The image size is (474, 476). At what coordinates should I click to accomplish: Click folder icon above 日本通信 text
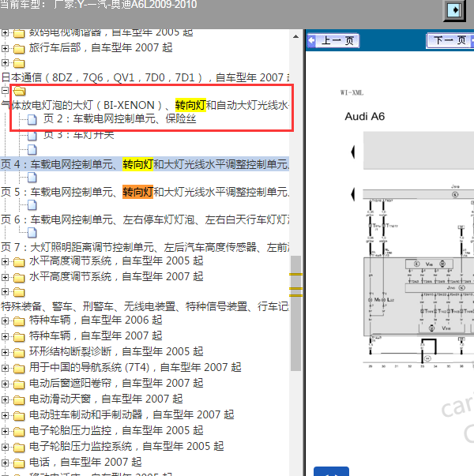click(x=19, y=63)
